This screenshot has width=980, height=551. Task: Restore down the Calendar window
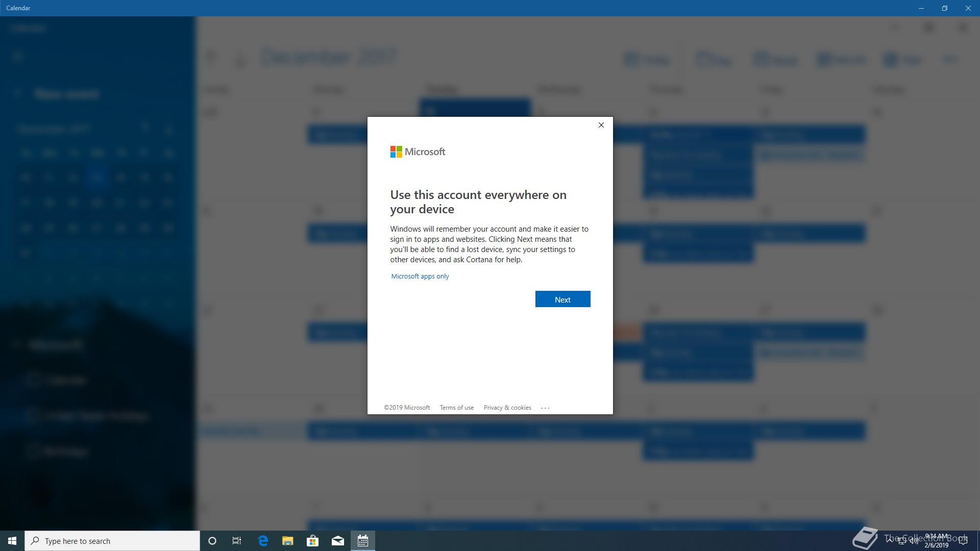945,8
